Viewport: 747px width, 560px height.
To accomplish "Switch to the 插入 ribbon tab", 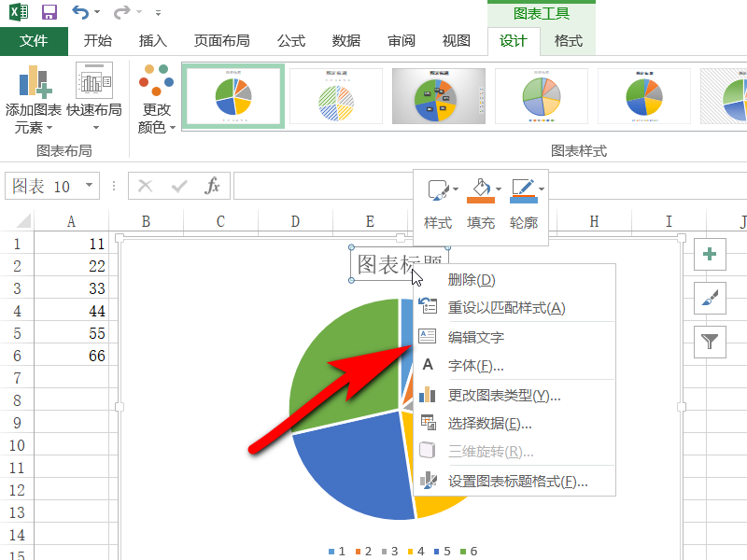I will click(153, 41).
